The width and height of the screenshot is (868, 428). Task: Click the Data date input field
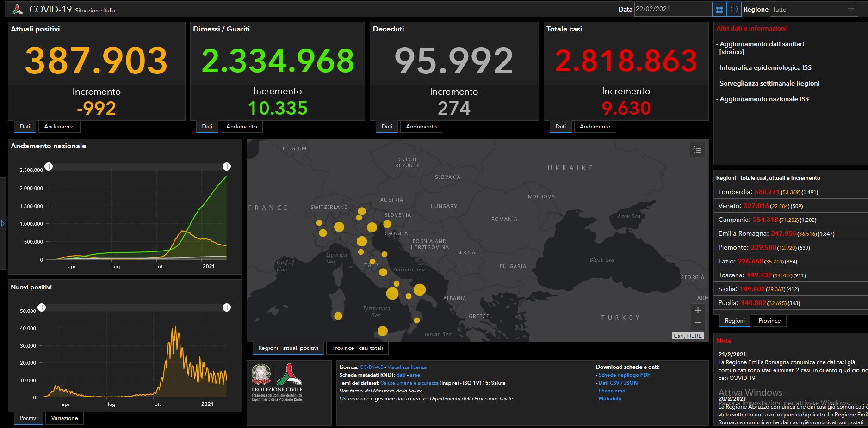click(673, 9)
